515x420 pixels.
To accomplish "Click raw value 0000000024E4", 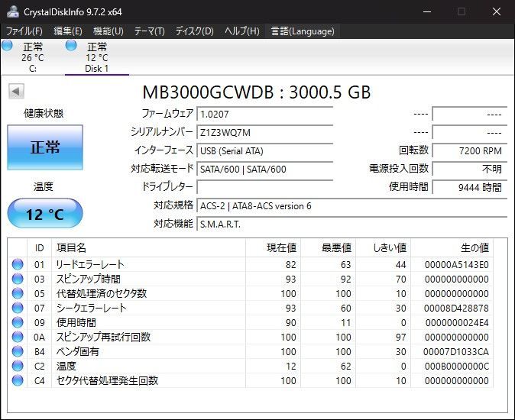I will [457, 322].
